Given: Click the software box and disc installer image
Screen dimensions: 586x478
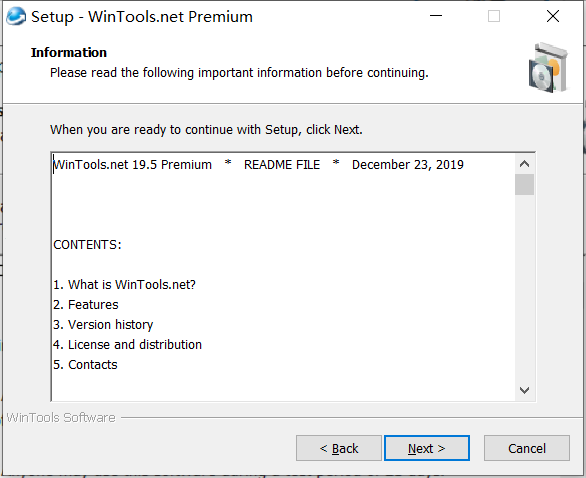Looking at the screenshot, I should (548, 68).
